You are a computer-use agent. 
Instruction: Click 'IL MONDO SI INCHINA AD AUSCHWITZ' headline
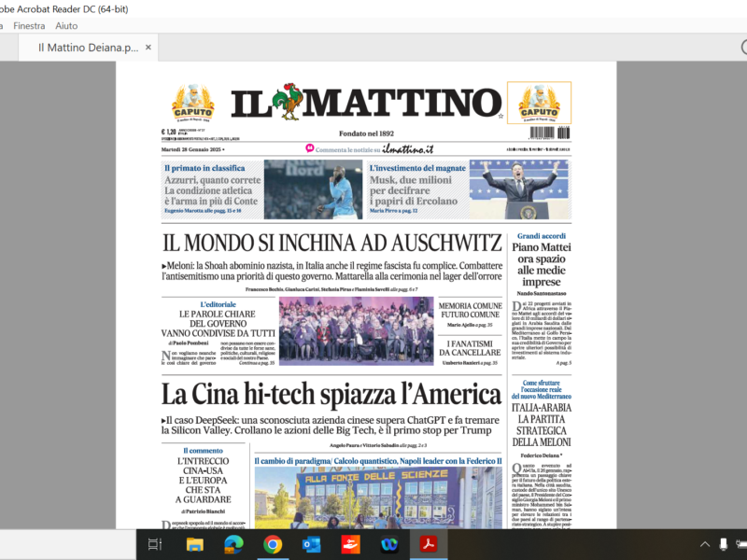point(332,243)
